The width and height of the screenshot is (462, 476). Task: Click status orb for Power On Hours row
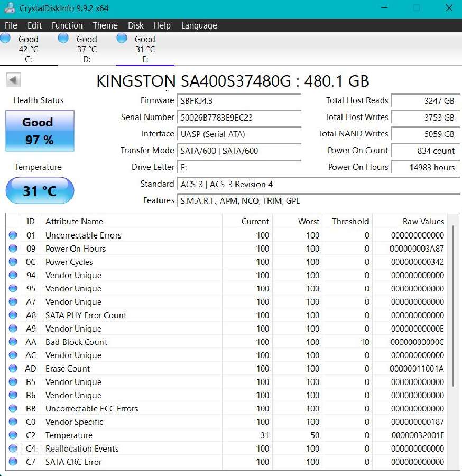click(x=13, y=249)
